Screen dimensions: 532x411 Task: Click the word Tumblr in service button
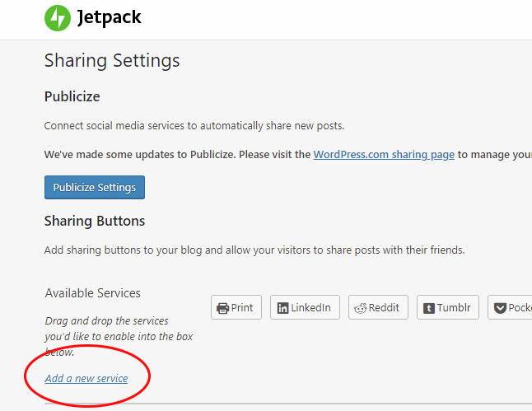[x=454, y=307]
